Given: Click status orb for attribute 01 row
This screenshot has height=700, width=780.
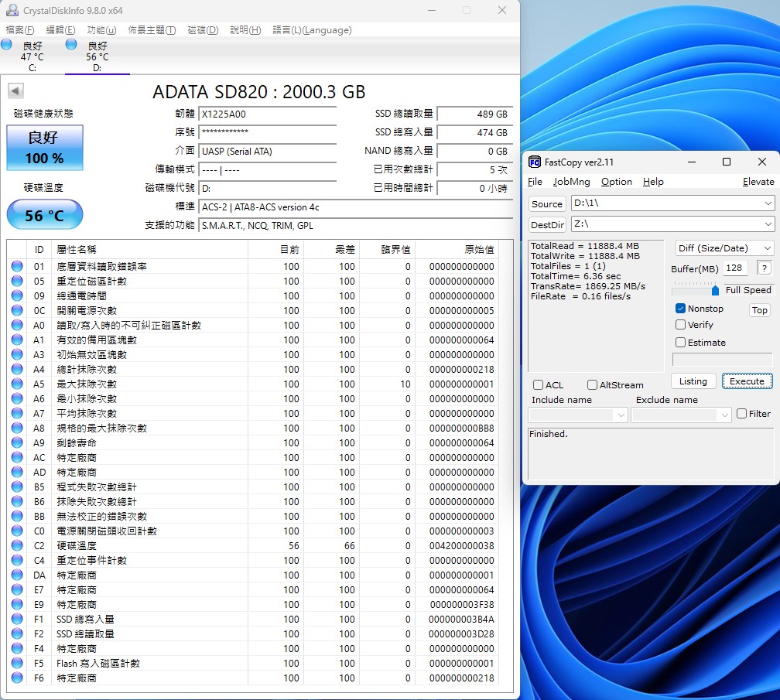Looking at the screenshot, I should [17, 266].
